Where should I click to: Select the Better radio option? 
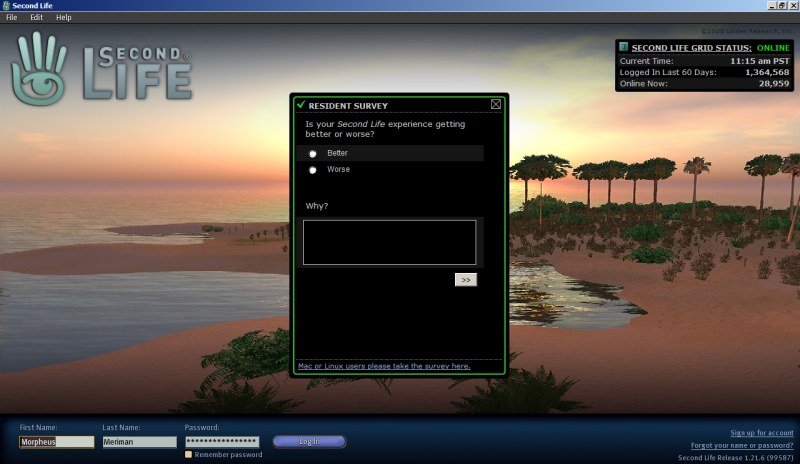[313, 153]
